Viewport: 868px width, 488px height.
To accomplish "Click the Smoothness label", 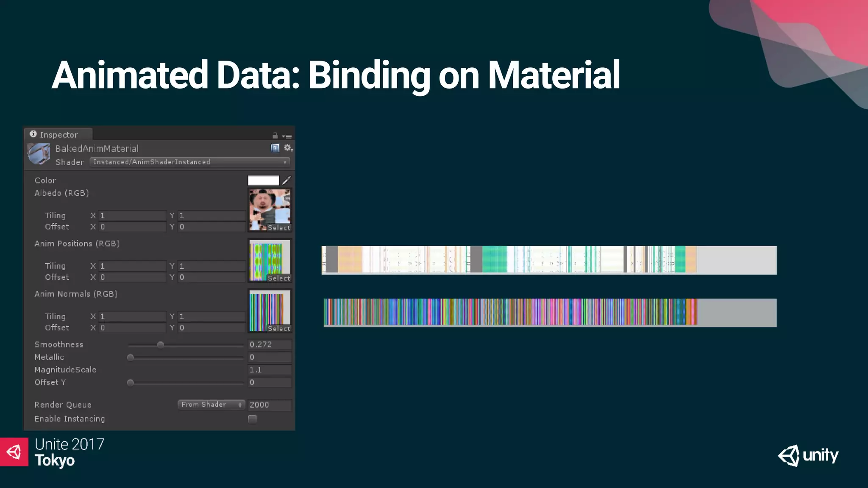I will click(59, 344).
